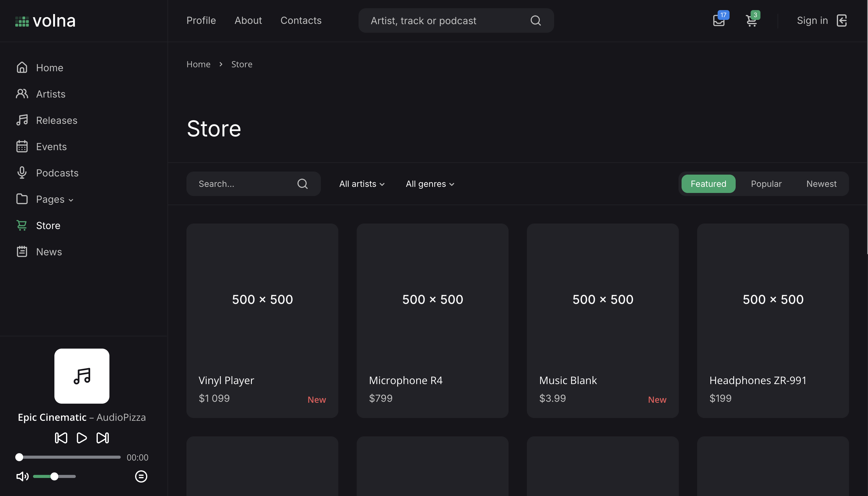
Task: Click the AudioPizza artist name
Action: (x=121, y=417)
